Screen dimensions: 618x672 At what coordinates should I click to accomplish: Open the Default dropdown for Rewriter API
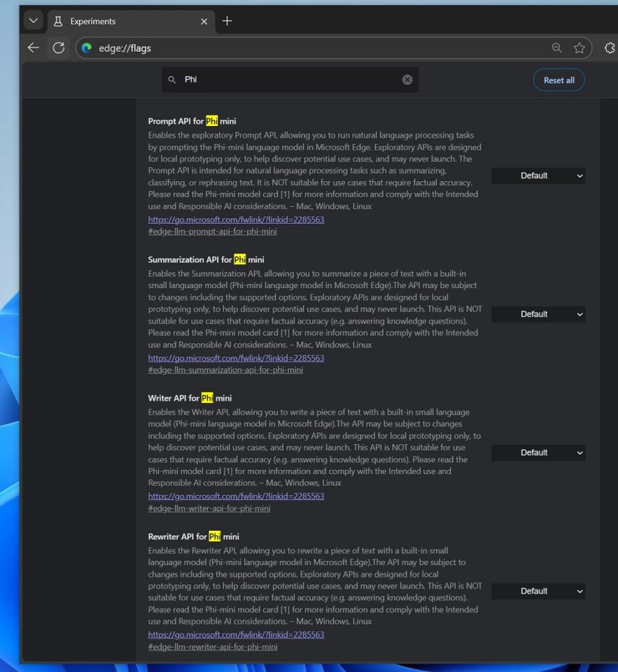click(538, 591)
